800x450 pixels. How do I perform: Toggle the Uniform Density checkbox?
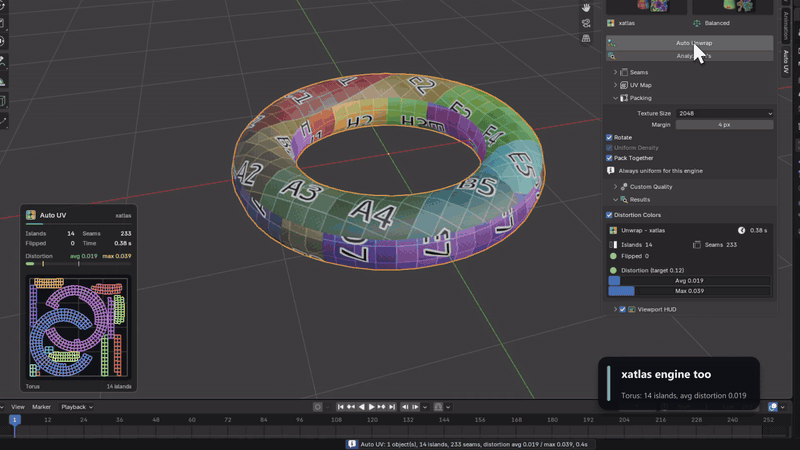[x=609, y=147]
